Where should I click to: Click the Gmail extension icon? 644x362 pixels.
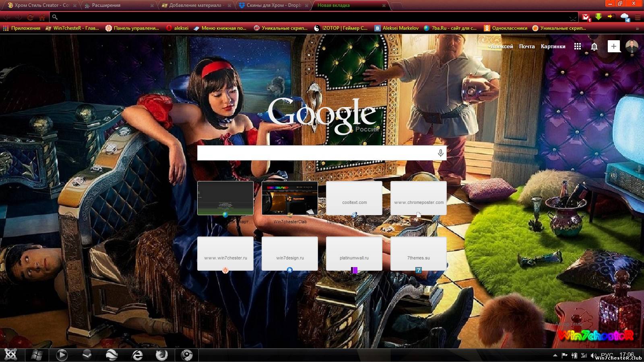(x=586, y=17)
